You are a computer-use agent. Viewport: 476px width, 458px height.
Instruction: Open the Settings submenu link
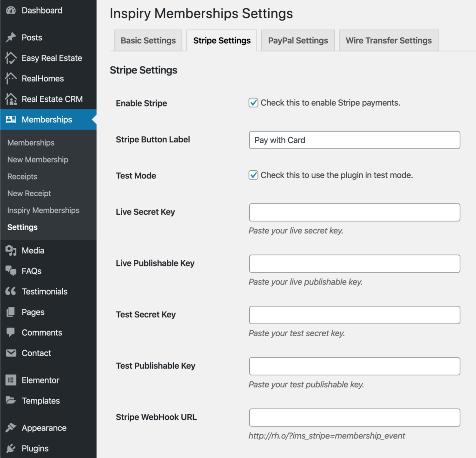(x=22, y=227)
